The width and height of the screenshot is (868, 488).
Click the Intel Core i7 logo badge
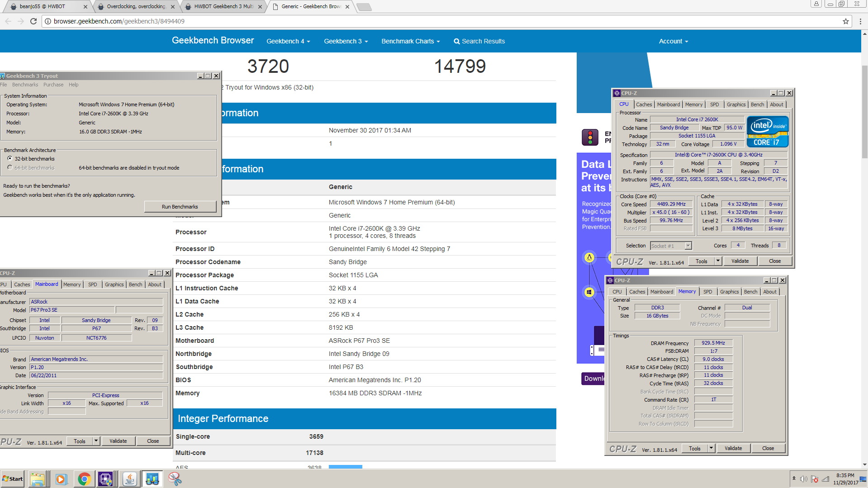pyautogui.click(x=768, y=132)
